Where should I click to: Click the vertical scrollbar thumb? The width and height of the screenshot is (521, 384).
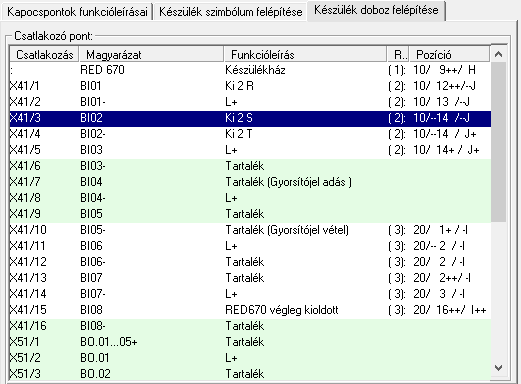tap(499, 142)
